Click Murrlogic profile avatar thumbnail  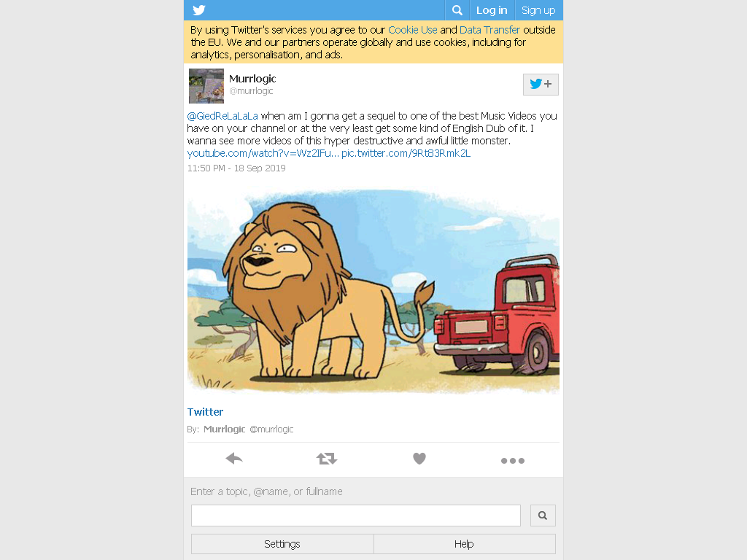(x=206, y=86)
